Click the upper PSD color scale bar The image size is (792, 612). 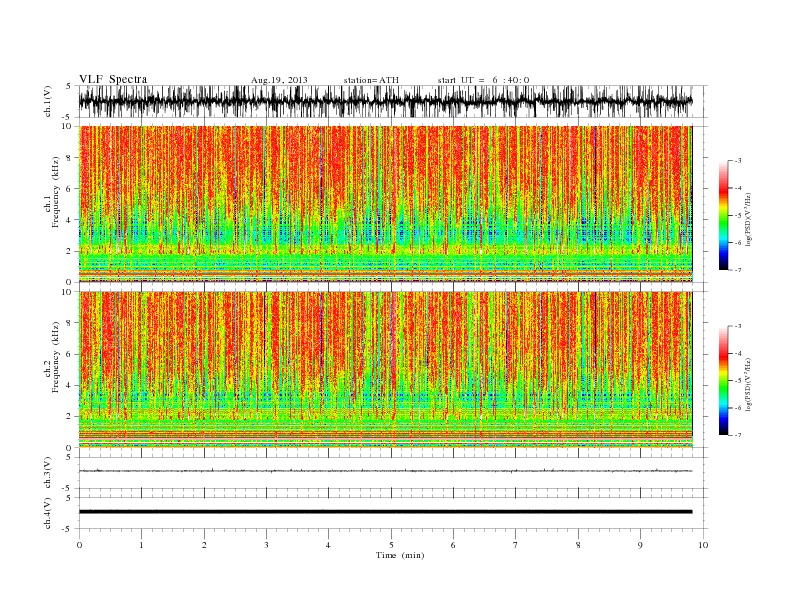[x=723, y=216]
